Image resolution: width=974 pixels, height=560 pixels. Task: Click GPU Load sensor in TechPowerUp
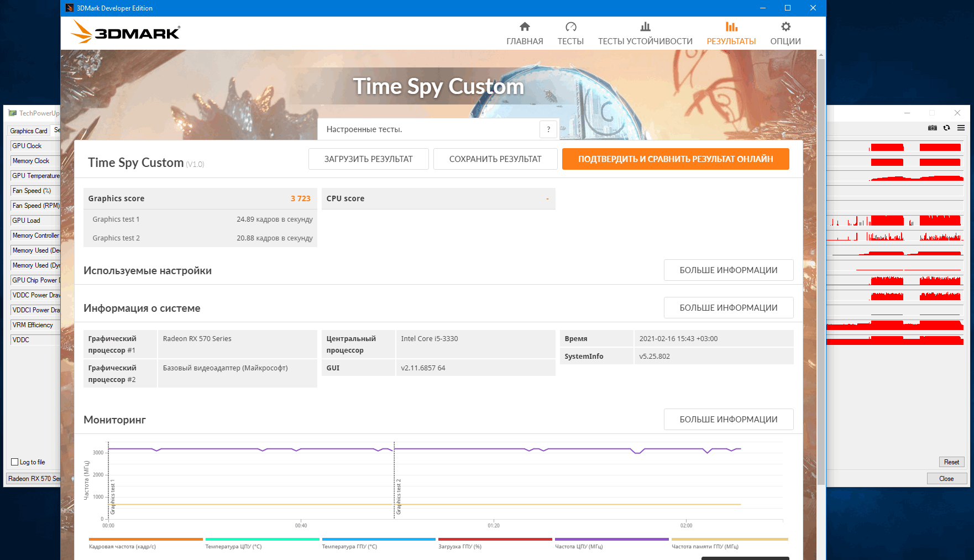click(35, 221)
